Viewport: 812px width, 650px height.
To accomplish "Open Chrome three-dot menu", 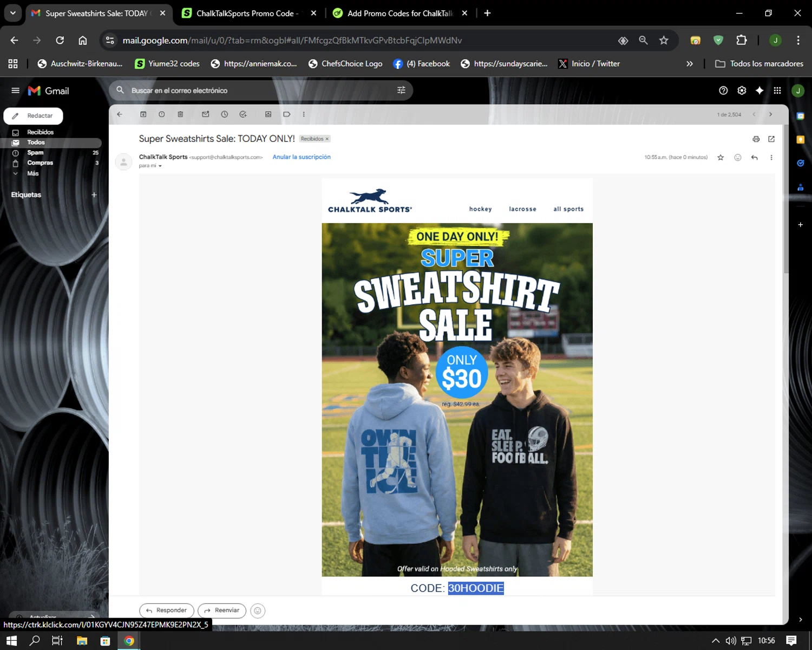I will 798,40.
